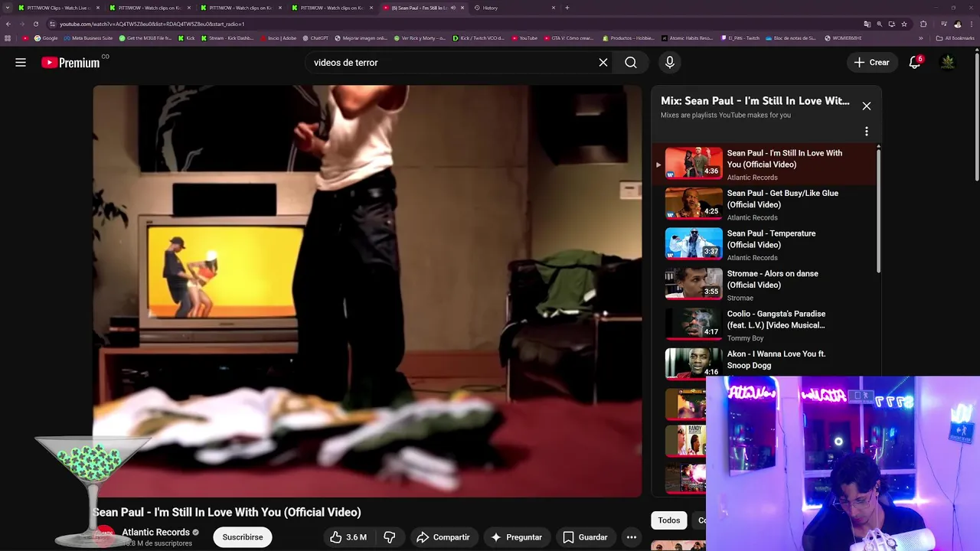Open the Atomic Habits bookmark
The image size is (980, 551).
pos(687,38)
